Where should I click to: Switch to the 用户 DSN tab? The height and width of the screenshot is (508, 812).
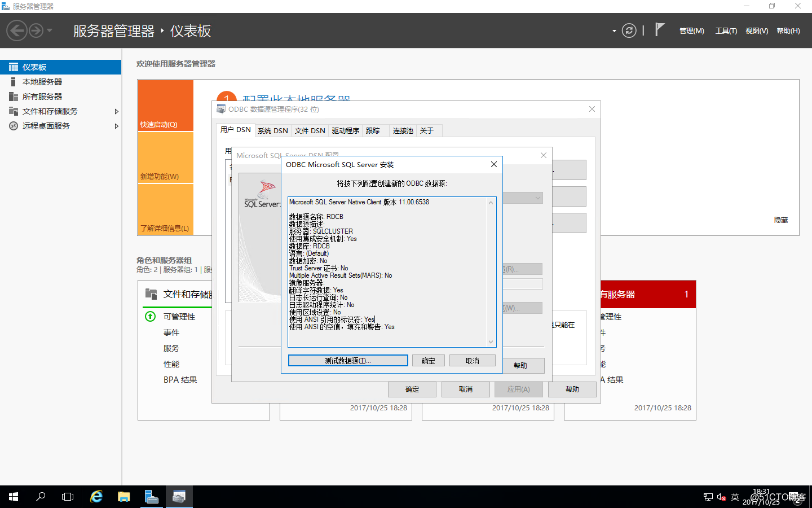235,130
